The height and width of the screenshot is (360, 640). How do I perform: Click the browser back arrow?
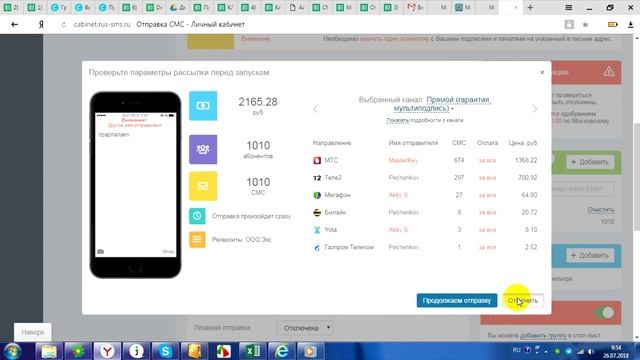click(15, 24)
